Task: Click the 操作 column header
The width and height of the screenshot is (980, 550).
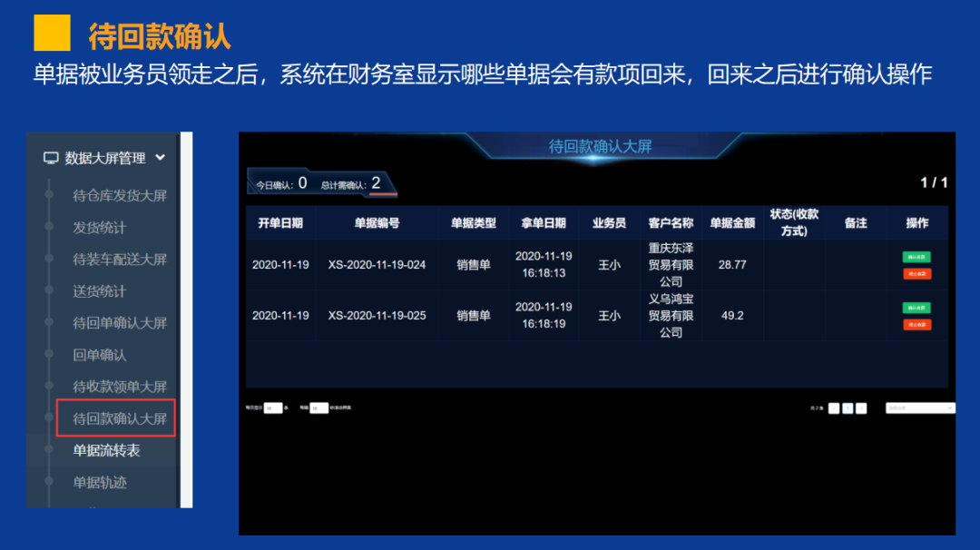Action: [917, 223]
